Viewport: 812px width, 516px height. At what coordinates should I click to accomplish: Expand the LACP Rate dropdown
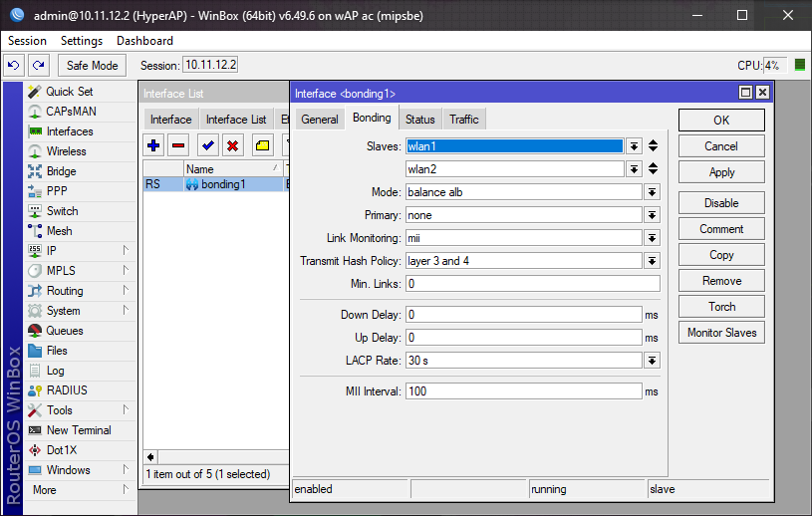(x=652, y=361)
